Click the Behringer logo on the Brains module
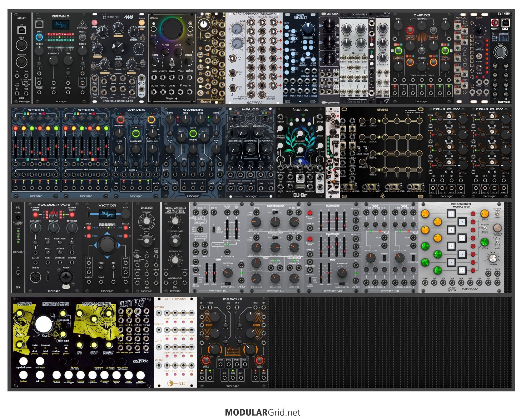 [83, 24]
